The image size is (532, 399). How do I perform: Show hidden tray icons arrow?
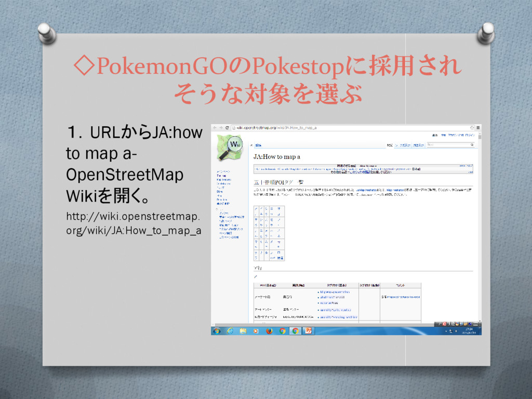point(446,331)
